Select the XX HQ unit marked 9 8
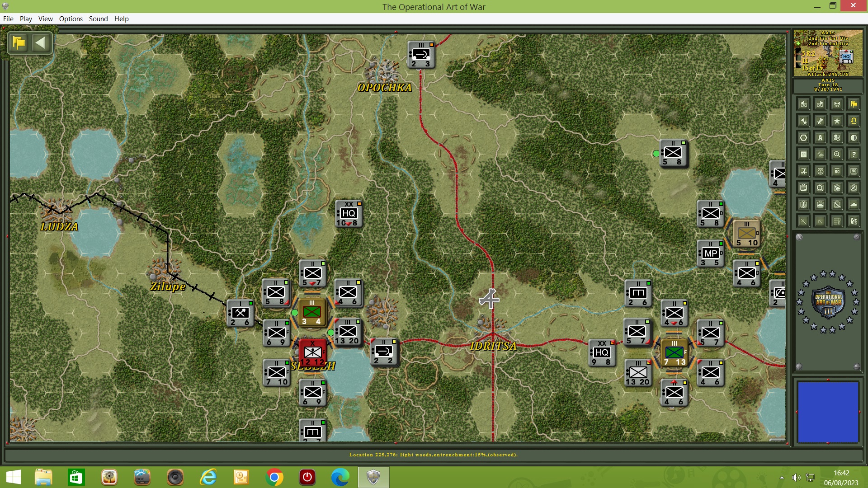The height and width of the screenshot is (488, 868). click(x=602, y=353)
